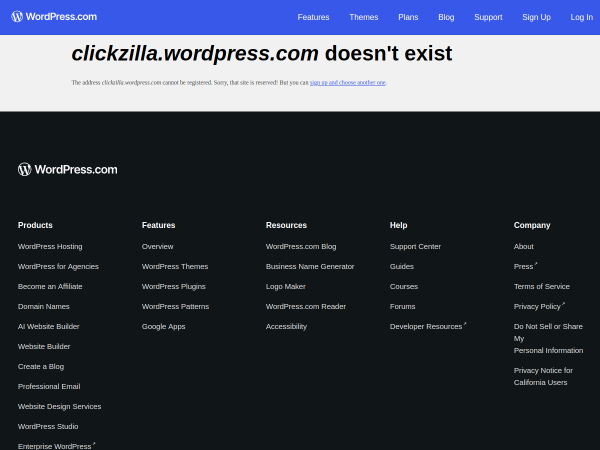Click Accessibility footer link
This screenshot has height=450, width=600.
(x=286, y=326)
